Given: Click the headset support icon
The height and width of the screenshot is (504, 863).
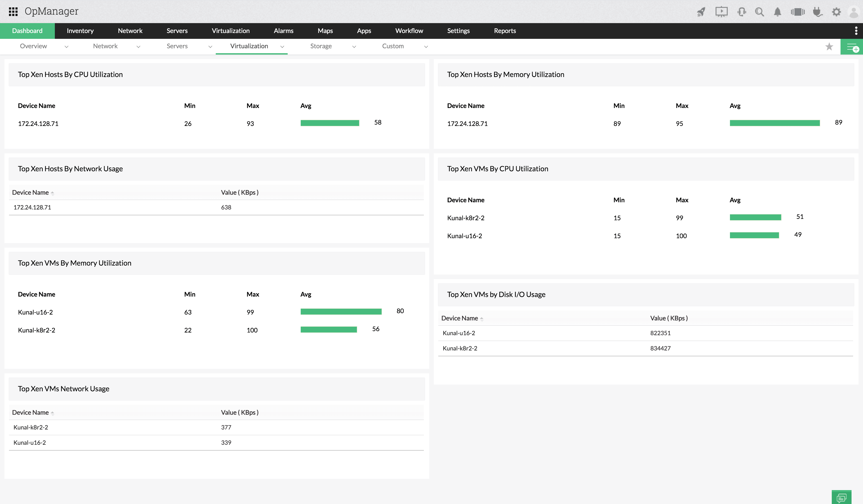Looking at the screenshot, I should [x=742, y=12].
